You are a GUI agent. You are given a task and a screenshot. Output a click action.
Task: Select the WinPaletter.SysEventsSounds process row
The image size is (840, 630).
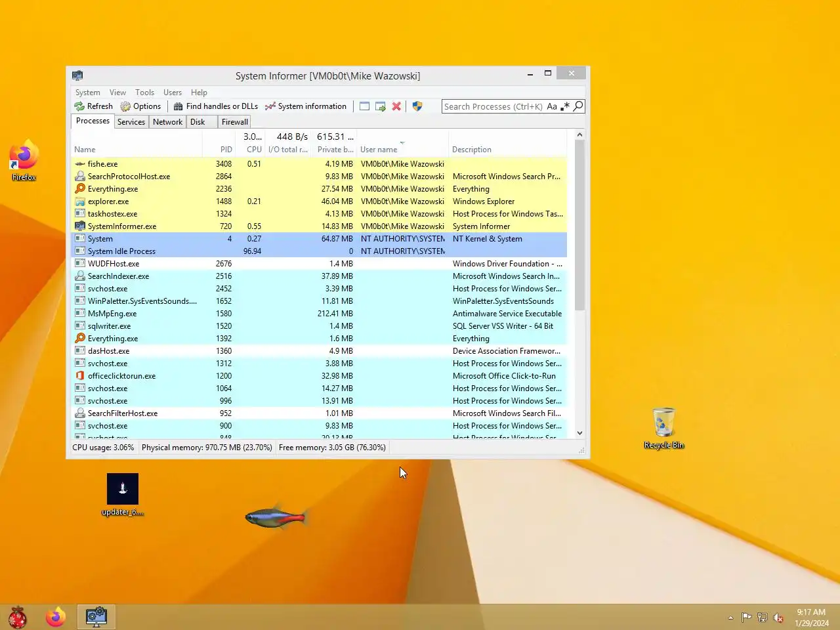tap(319, 301)
